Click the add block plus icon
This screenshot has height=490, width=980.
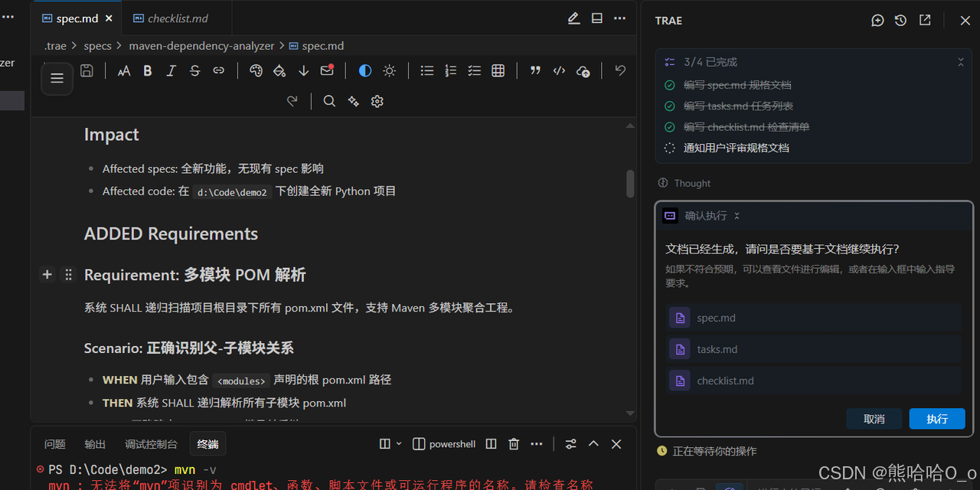(x=47, y=274)
